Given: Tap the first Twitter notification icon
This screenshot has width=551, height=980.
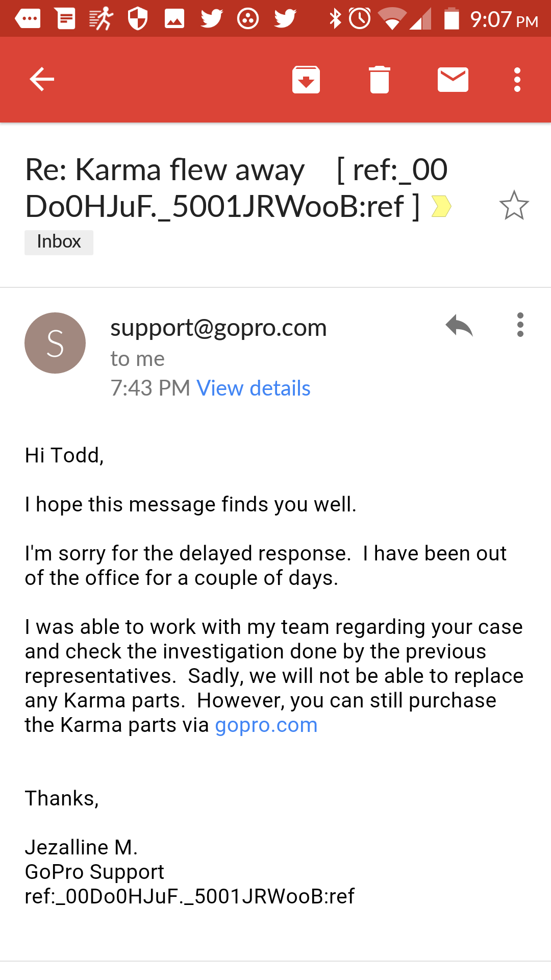Looking at the screenshot, I should pos(211,19).
